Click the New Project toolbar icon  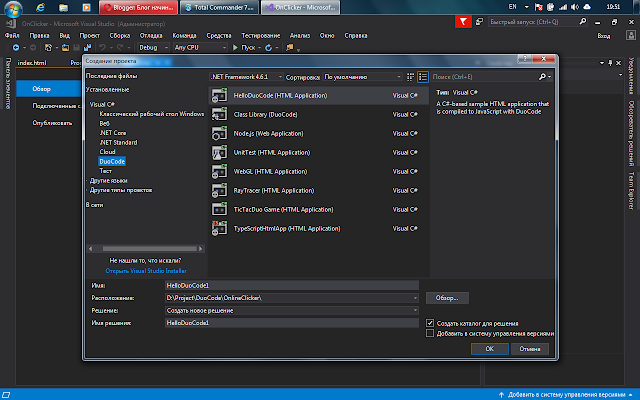point(48,48)
